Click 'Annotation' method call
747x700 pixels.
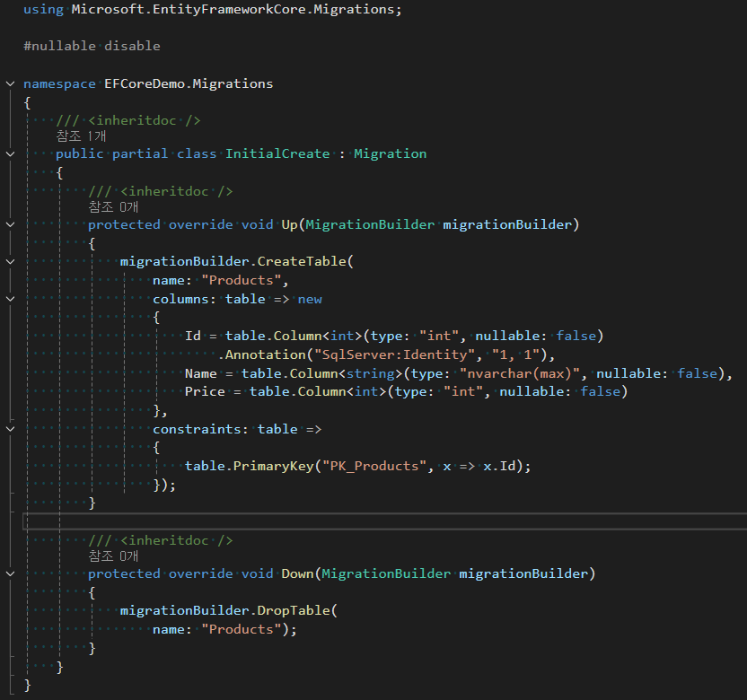point(266,354)
